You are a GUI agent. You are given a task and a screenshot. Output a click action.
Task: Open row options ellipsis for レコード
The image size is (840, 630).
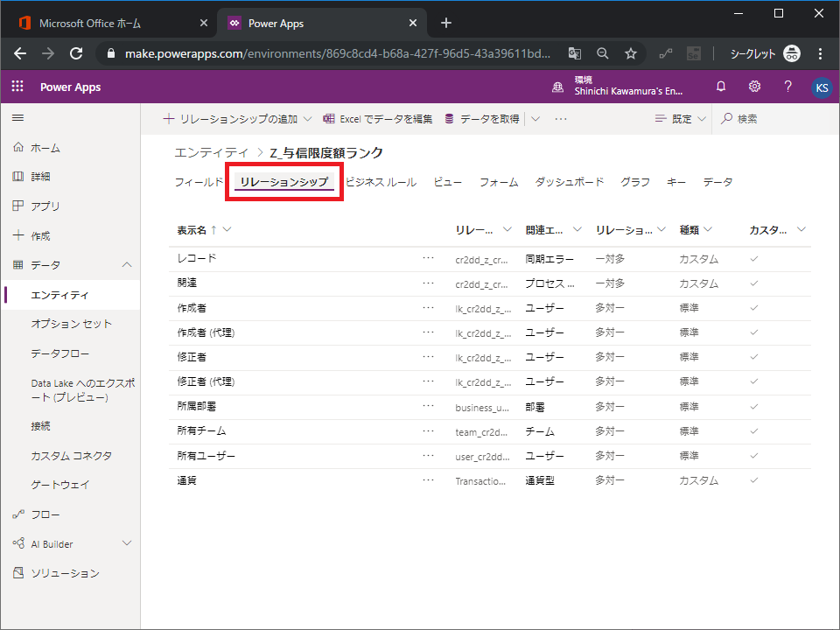[x=428, y=258]
